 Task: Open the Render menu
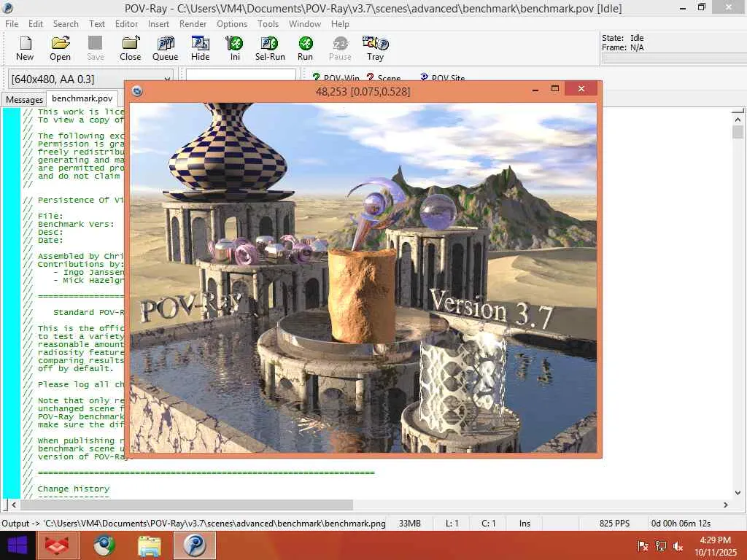pos(193,24)
